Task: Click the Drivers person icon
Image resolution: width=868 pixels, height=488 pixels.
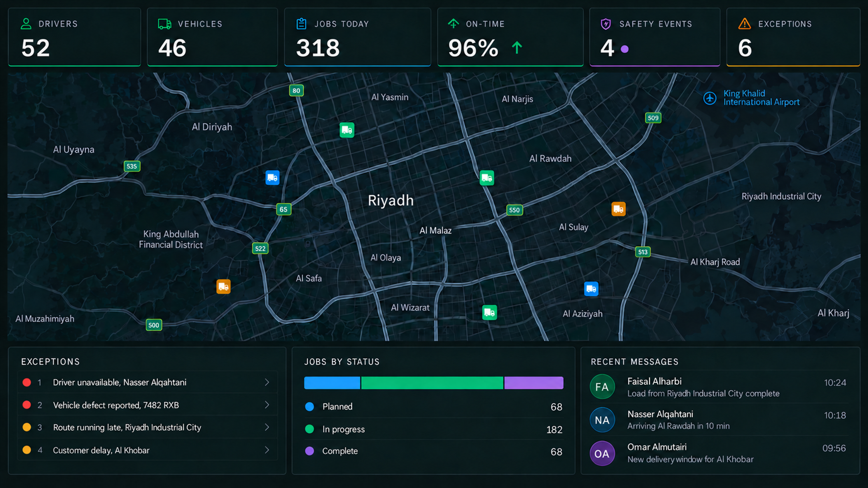Action: pyautogui.click(x=26, y=24)
